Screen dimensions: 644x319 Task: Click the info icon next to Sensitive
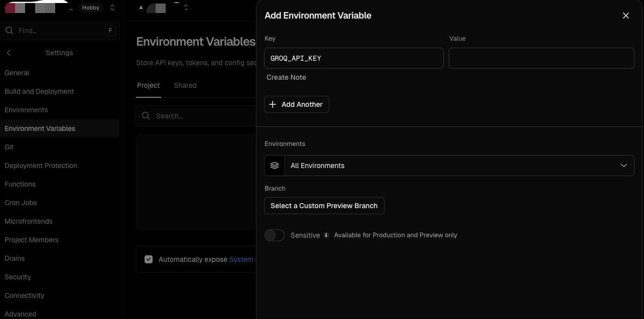pos(326,235)
